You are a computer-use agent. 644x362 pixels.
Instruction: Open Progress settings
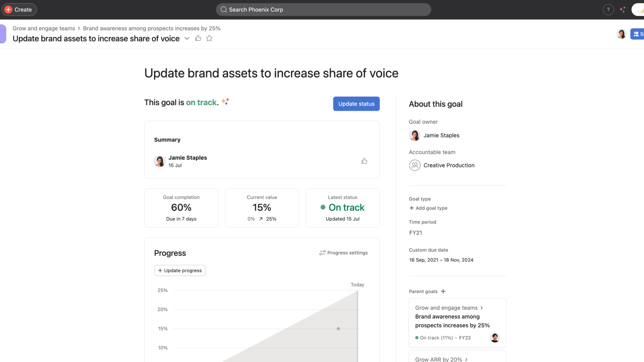[343, 253]
